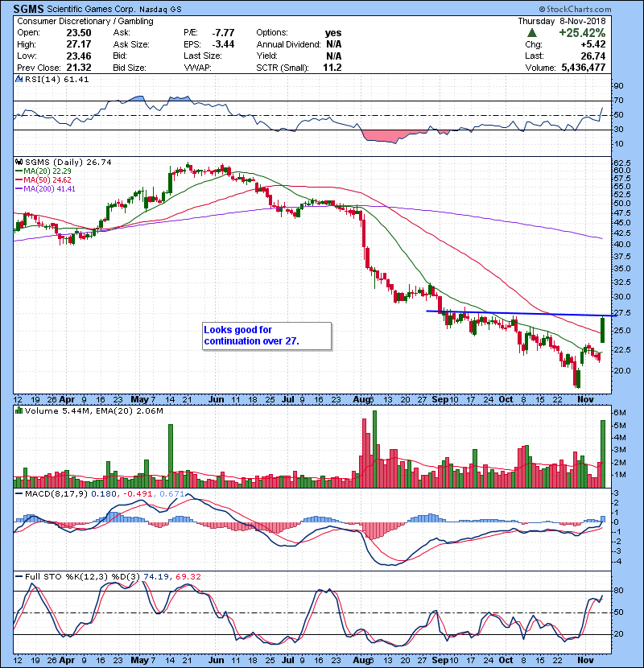Click the MA(200) 41.41 legend entry
Image resolution: width=644 pixels, height=668 pixels.
[45, 189]
